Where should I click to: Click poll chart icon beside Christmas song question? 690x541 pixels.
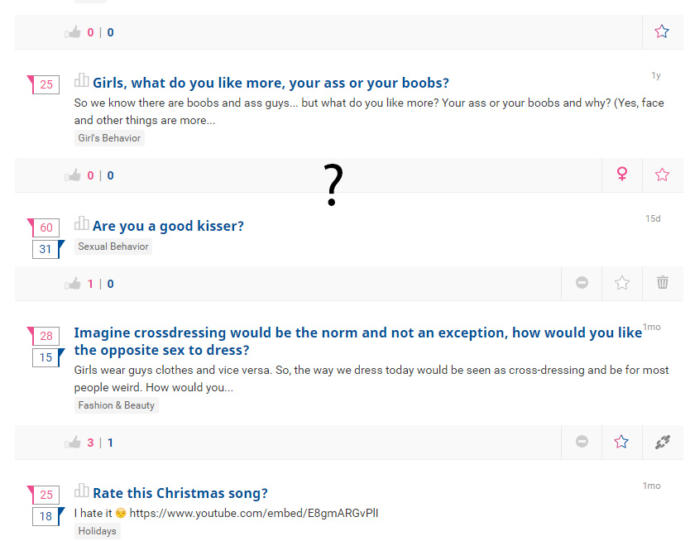(81, 491)
